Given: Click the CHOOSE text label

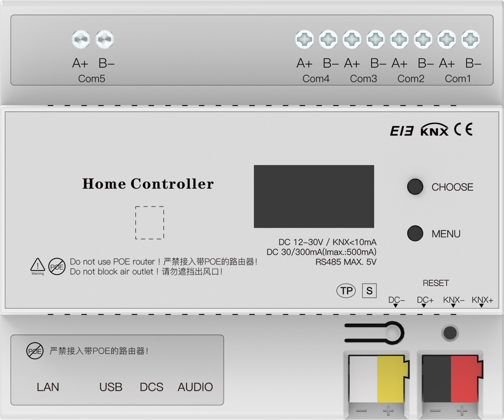Looking at the screenshot, I should [452, 187].
